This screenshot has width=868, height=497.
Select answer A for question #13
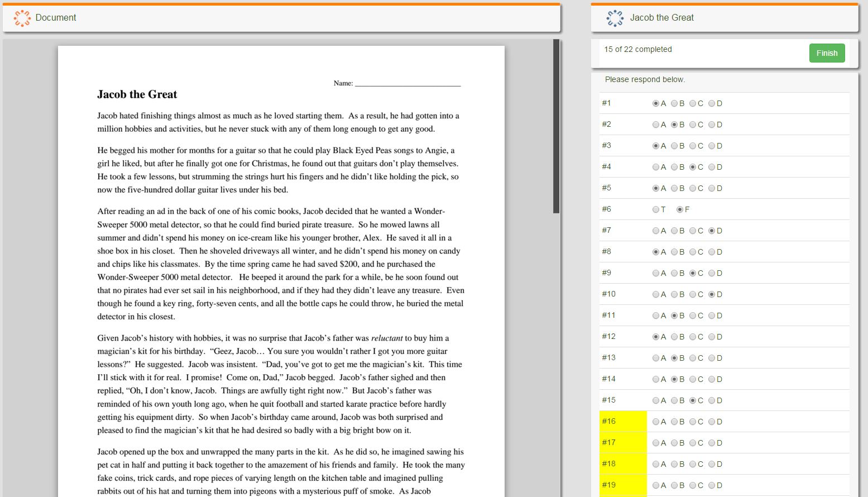point(656,358)
